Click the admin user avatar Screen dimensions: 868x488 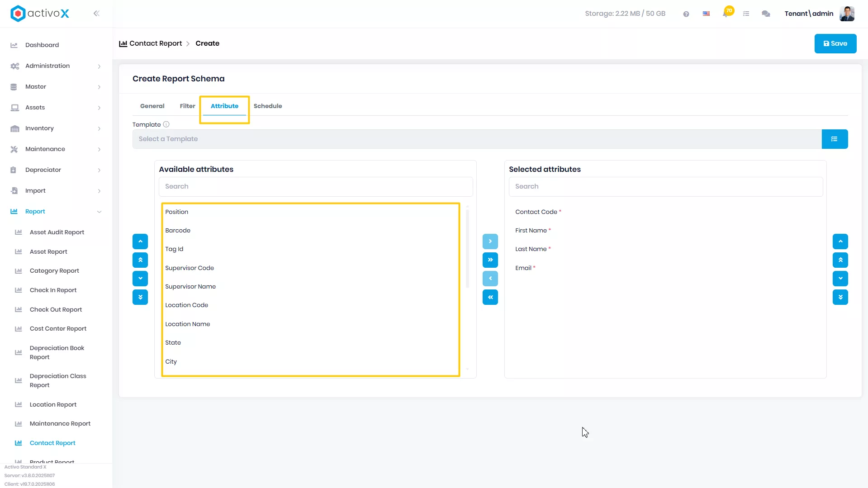847,14
